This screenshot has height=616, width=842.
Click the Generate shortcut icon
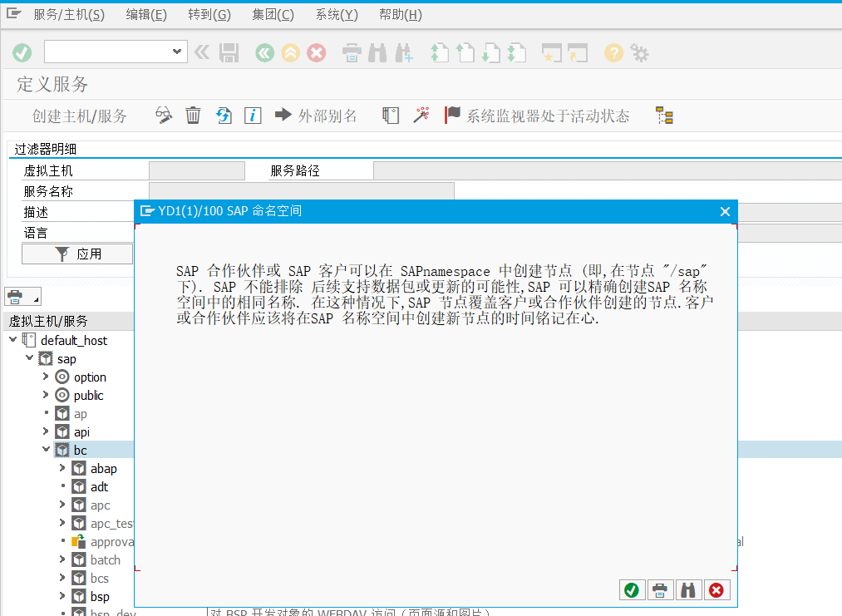click(x=578, y=52)
